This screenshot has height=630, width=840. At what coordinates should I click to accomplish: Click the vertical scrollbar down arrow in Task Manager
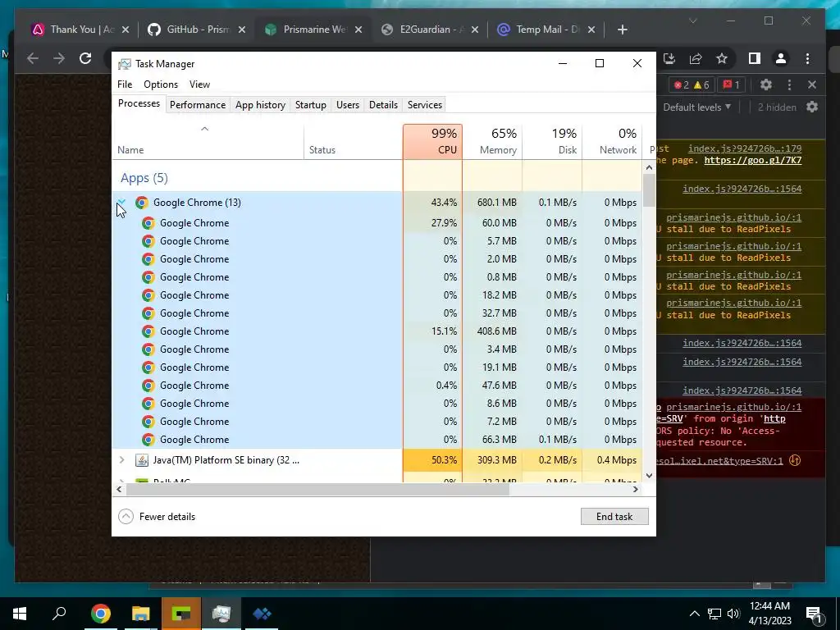[649, 475]
